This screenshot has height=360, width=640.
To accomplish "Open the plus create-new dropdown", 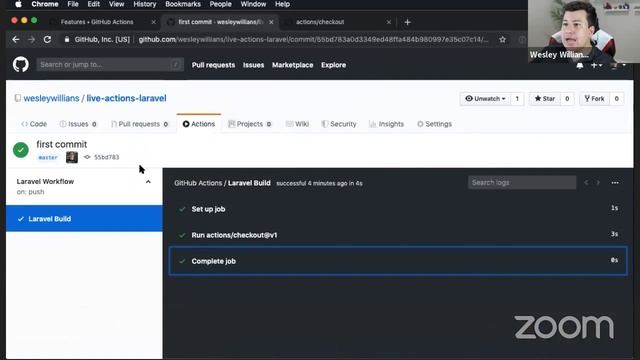I will point(596,65).
